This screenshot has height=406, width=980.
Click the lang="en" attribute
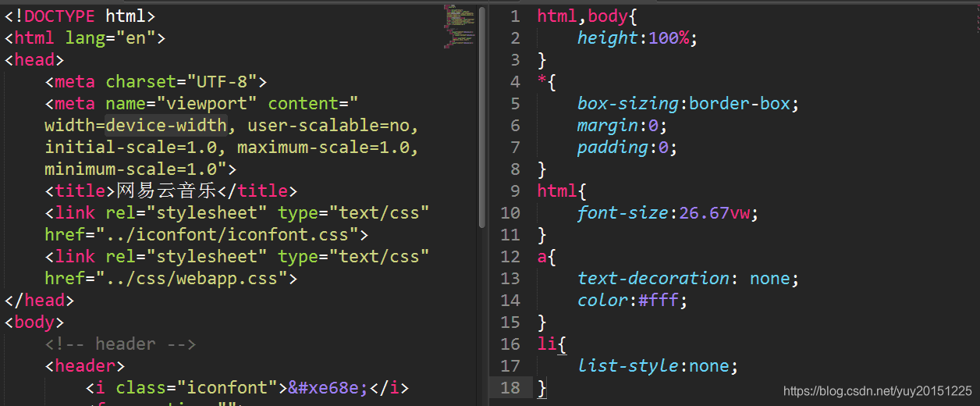(x=111, y=37)
